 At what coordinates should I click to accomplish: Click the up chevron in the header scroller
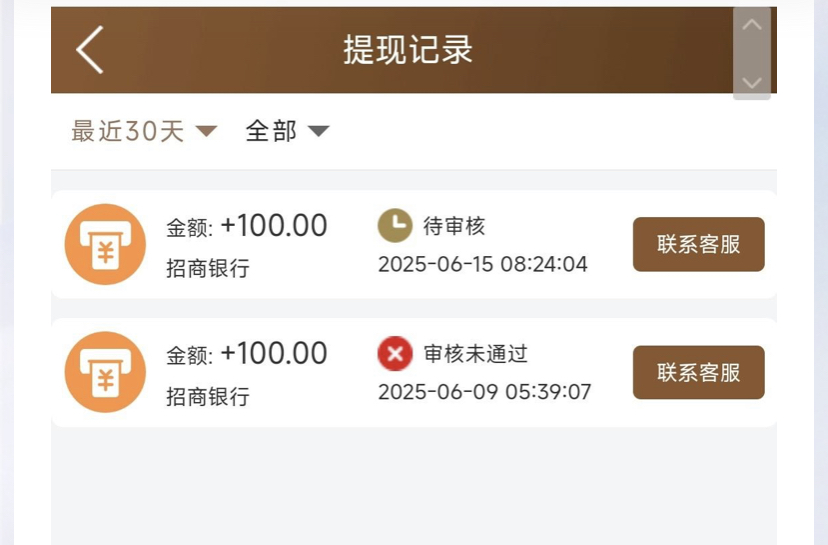pyautogui.click(x=751, y=25)
